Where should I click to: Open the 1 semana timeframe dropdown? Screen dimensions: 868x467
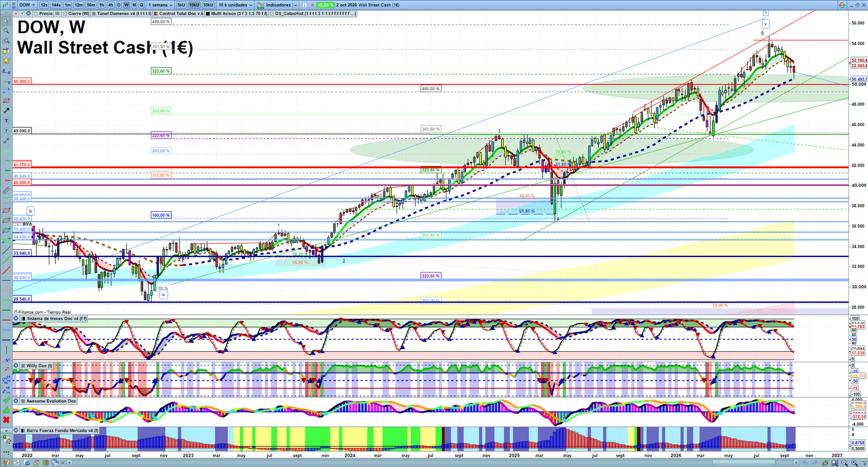pyautogui.click(x=161, y=5)
